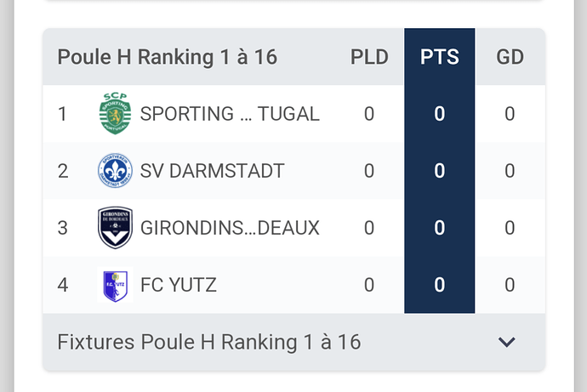Open the FC YUTZ team name

(178, 285)
